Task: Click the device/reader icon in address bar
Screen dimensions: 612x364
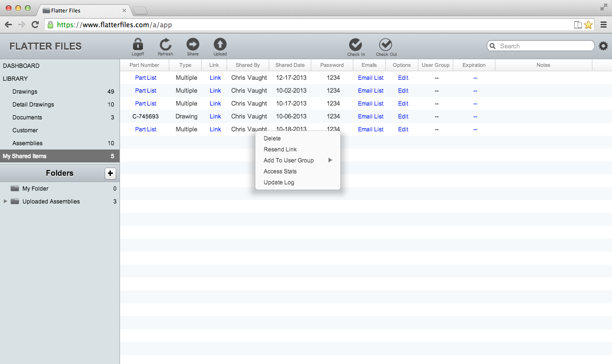Action: point(578,25)
